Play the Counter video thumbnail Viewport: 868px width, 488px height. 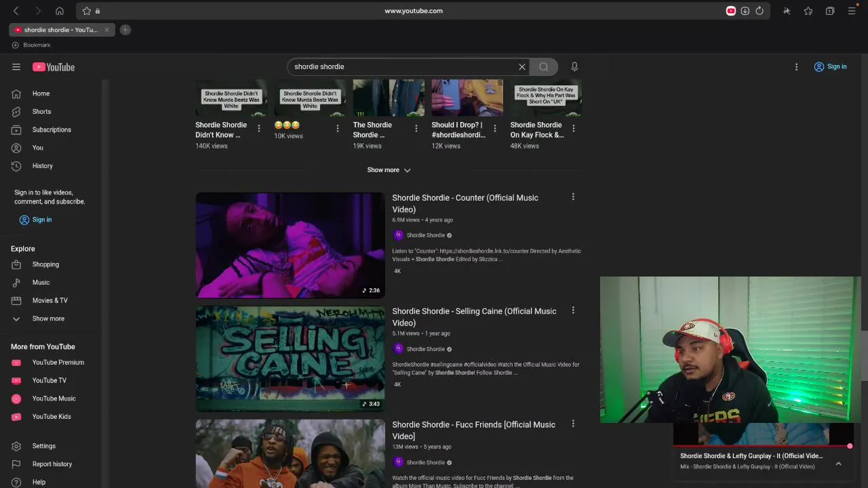click(x=290, y=245)
